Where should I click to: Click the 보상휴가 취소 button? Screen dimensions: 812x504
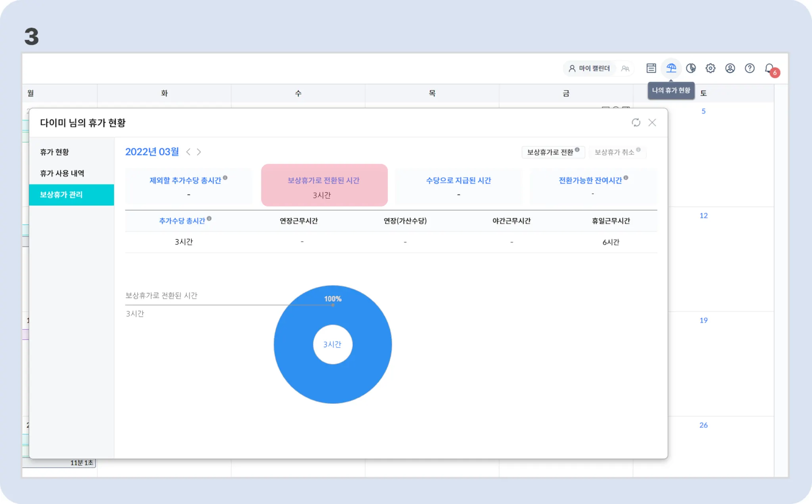point(617,152)
